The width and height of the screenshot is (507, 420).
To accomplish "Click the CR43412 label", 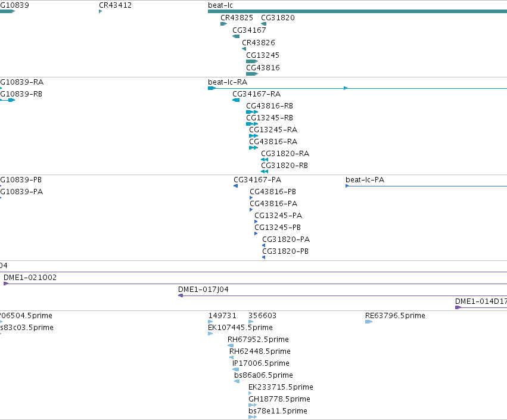I will click(115, 5).
